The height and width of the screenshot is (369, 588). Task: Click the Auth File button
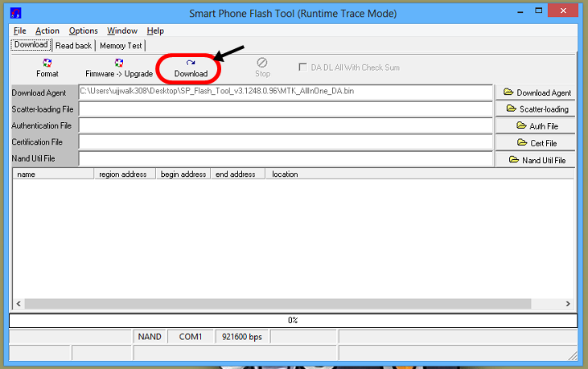coord(536,126)
